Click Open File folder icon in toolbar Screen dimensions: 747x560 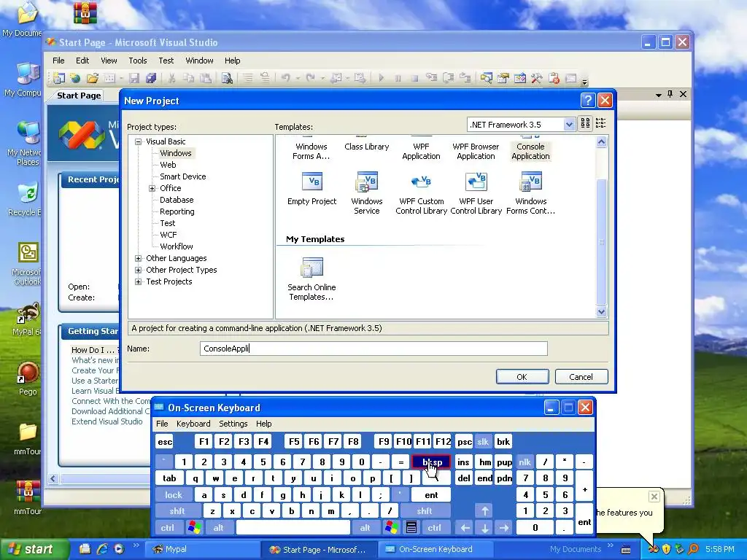point(93,78)
